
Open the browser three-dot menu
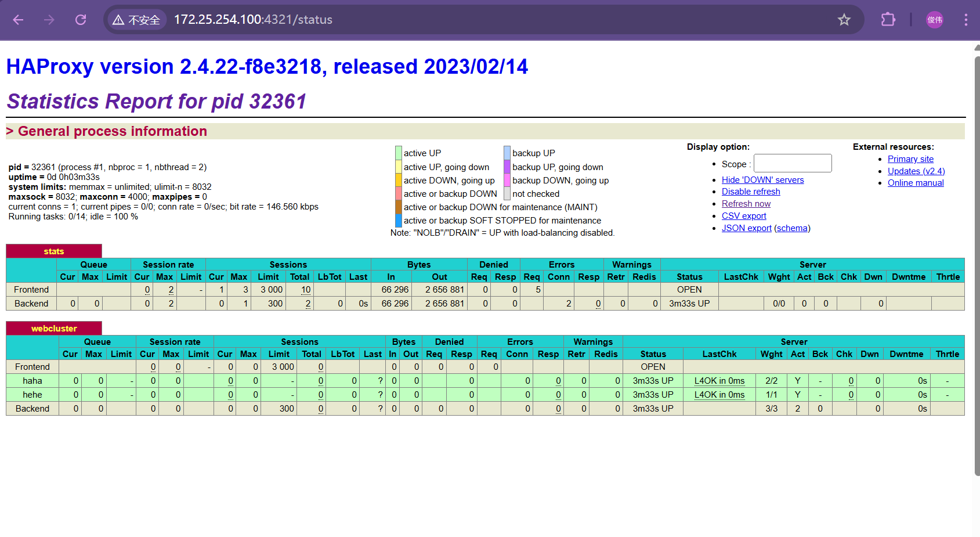point(966,20)
